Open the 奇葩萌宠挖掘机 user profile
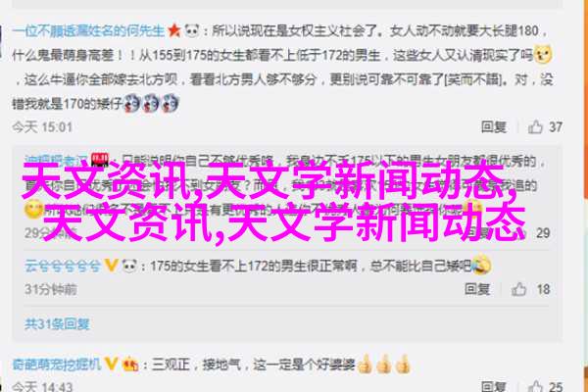This screenshot has width=588, height=392. coord(57,364)
